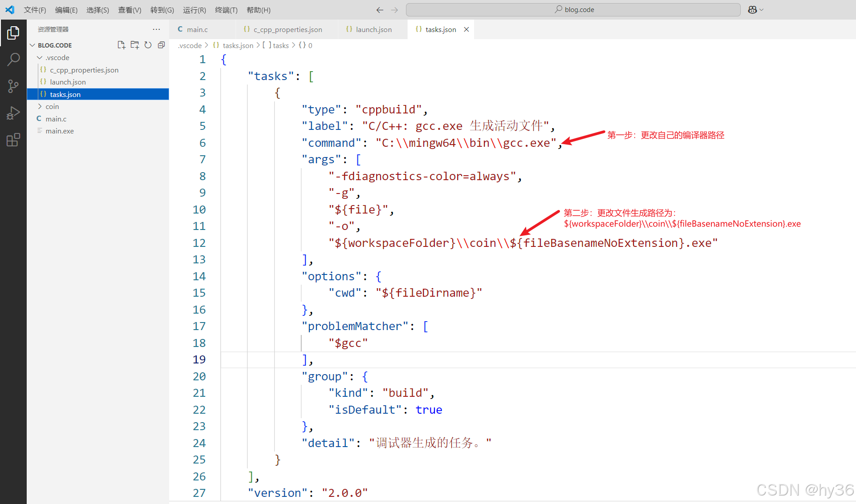Select the Source Control icon
This screenshot has width=856, height=504.
pyautogui.click(x=13, y=86)
